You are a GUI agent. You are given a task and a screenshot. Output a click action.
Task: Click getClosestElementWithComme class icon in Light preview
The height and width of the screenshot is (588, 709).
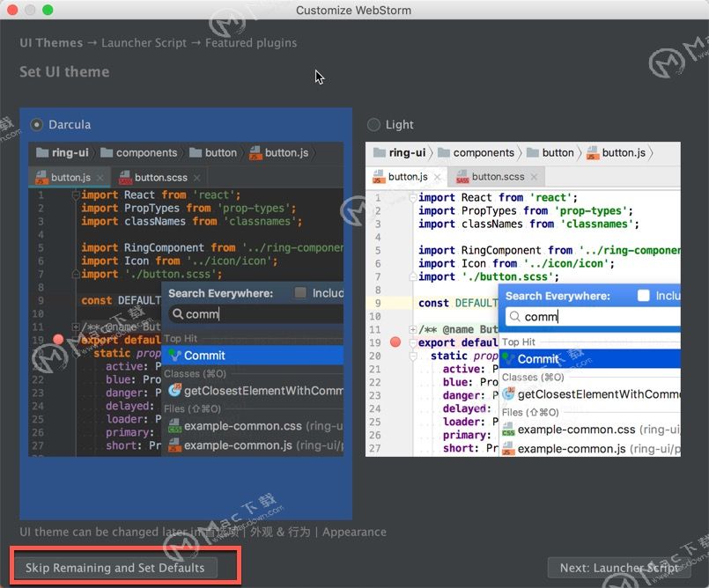[x=509, y=393]
